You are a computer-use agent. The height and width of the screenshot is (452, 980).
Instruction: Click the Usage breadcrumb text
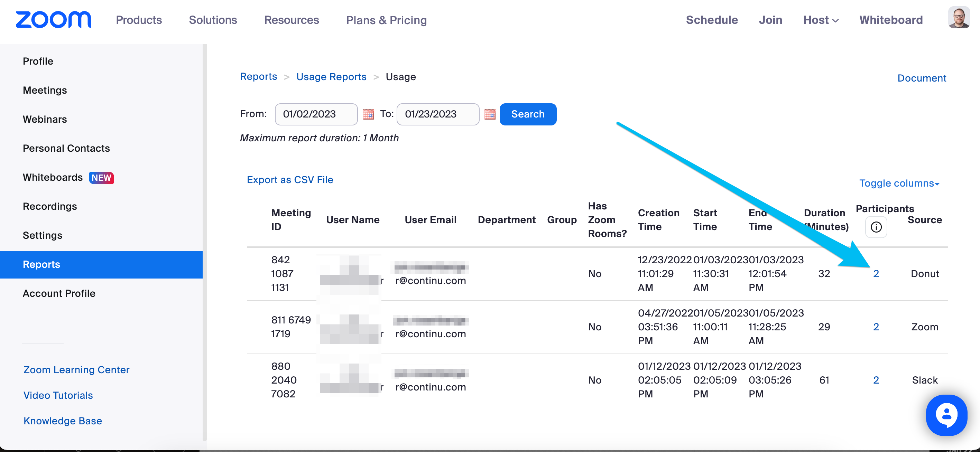pos(400,77)
